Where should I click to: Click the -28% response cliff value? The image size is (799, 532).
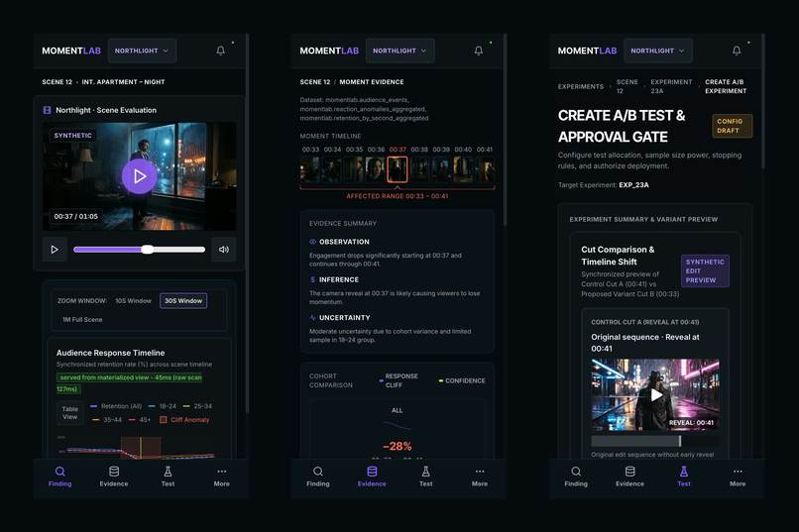pos(398,446)
